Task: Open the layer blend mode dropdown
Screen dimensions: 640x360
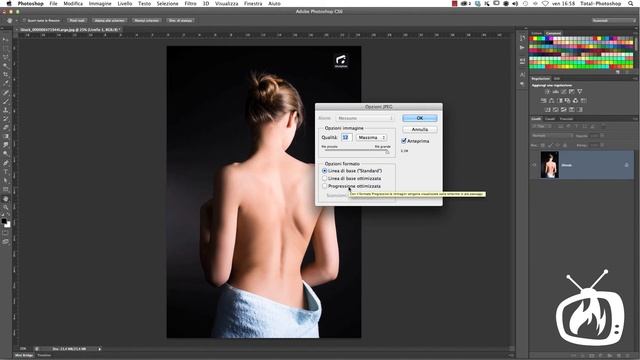Action: point(553,136)
